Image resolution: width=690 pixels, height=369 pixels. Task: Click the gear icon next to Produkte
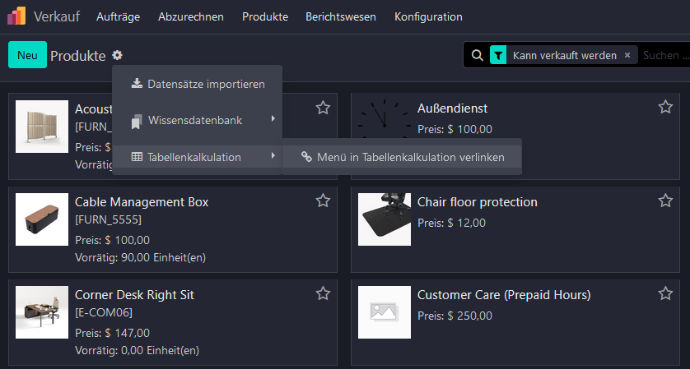point(117,55)
